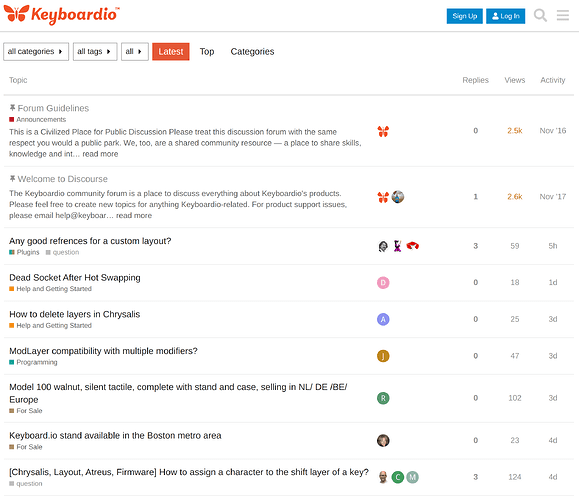Sort by Activity column header
Image resolution: width=579 pixels, height=500 pixels.
click(x=552, y=80)
